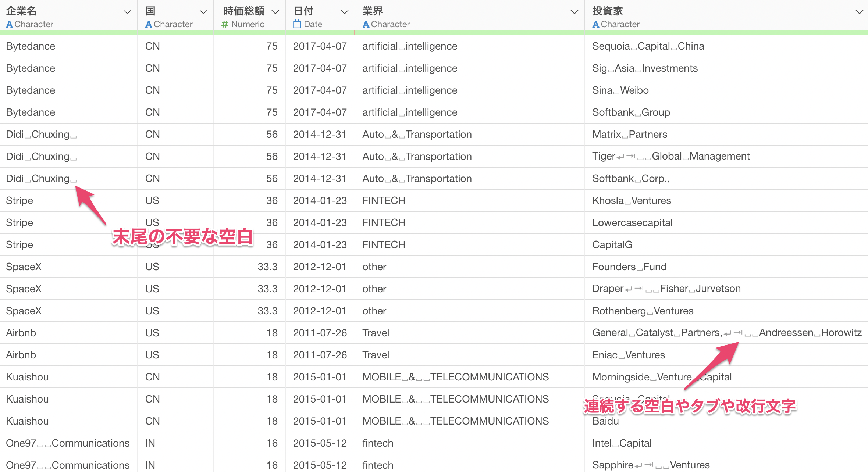The image size is (868, 472).
Task: Click FINTECH in the Lowercasecapital row
Action: click(x=384, y=222)
